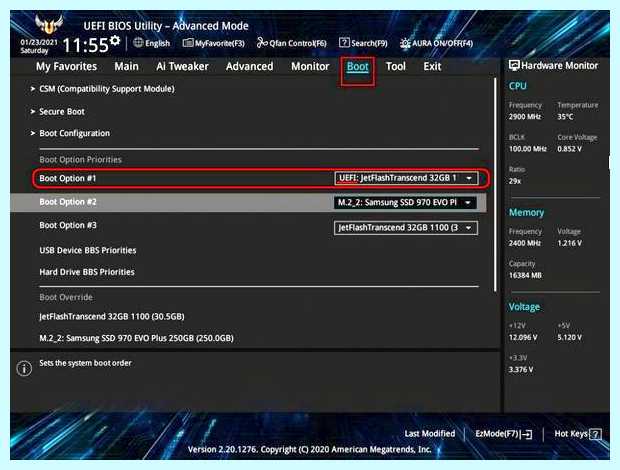The height and width of the screenshot is (470, 620).
Task: Open the Tool tab
Action: pos(396,66)
